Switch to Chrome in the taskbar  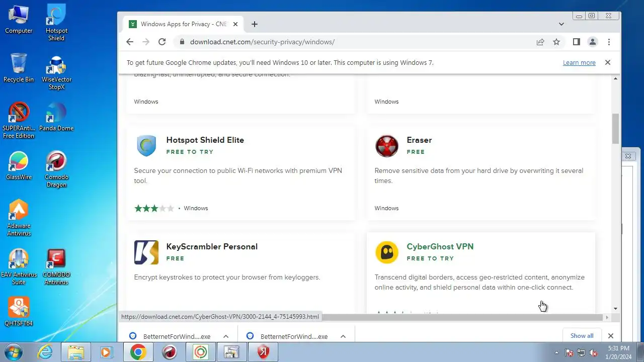[x=138, y=352]
